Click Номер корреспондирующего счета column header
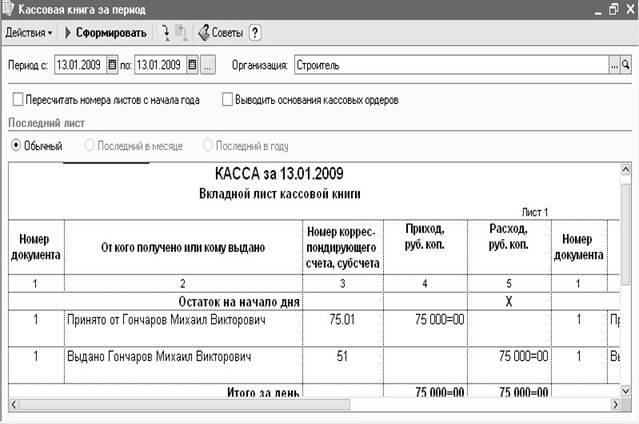The height and width of the screenshot is (424, 639). click(343, 247)
